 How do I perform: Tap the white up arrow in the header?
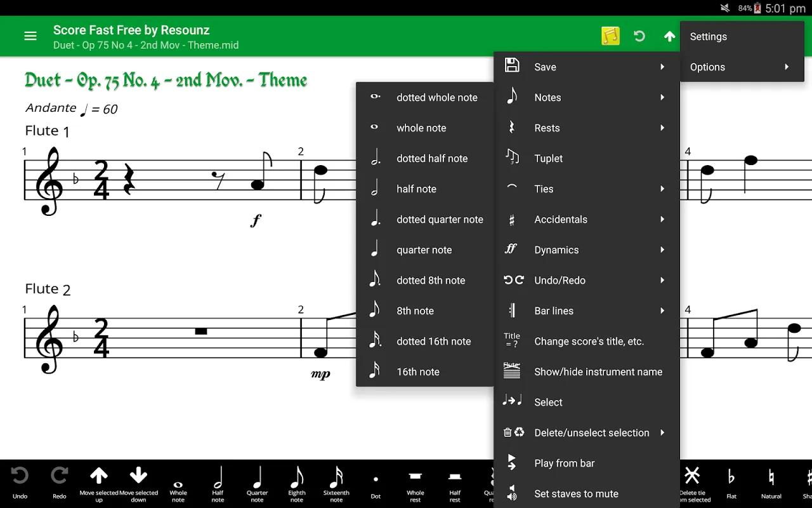click(x=669, y=36)
